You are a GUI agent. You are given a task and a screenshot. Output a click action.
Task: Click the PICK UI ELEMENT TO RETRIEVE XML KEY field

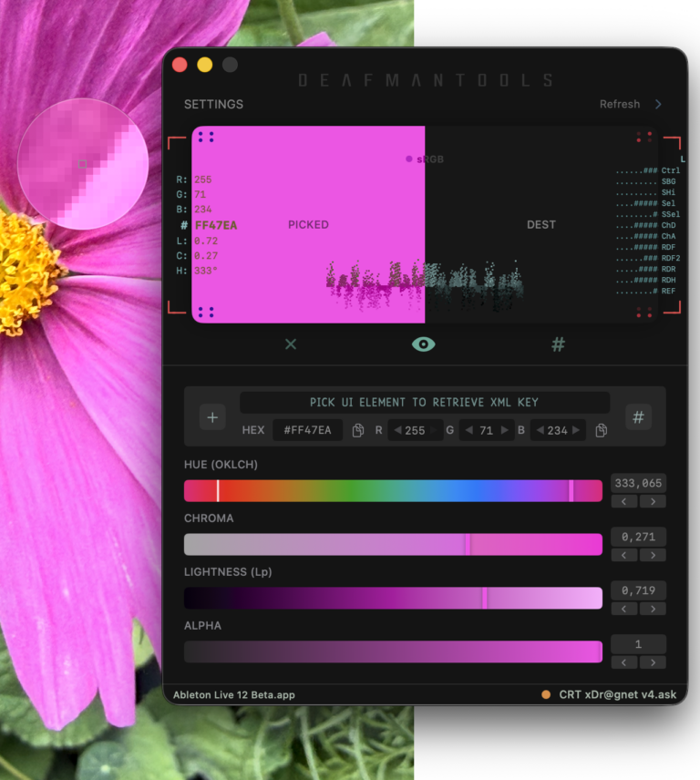(x=425, y=403)
